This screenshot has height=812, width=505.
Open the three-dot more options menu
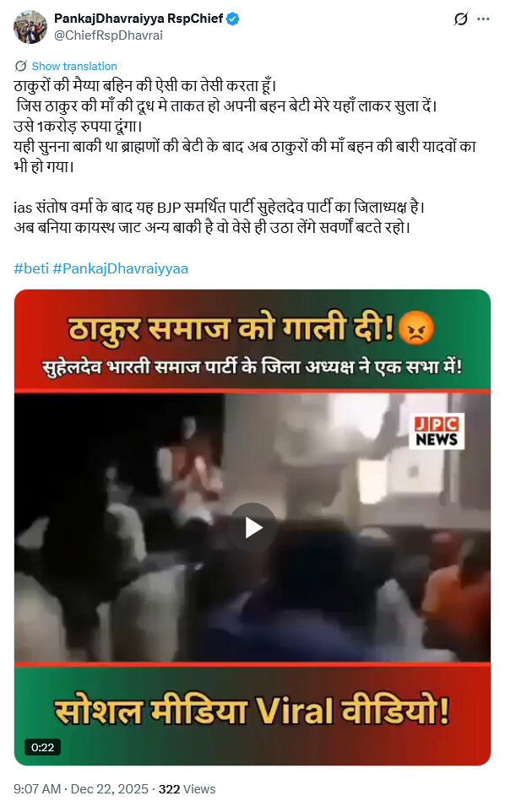483,19
